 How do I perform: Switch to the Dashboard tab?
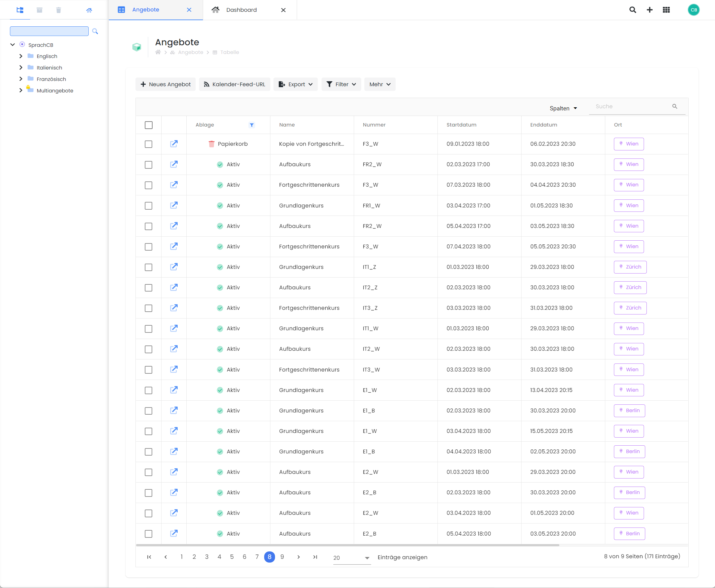click(241, 10)
